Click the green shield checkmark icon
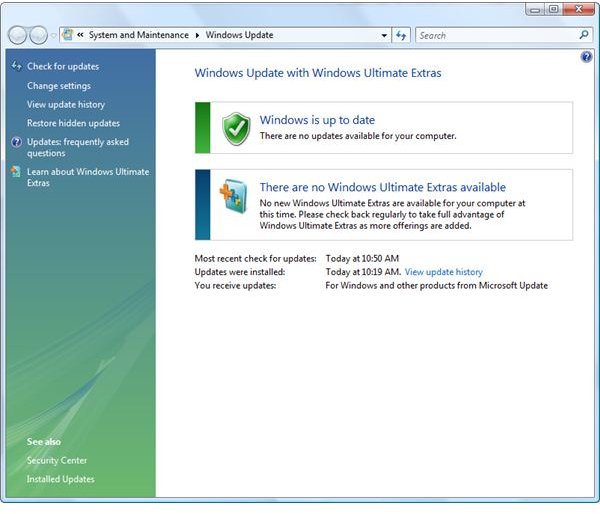This screenshot has width=600, height=514. (x=236, y=129)
